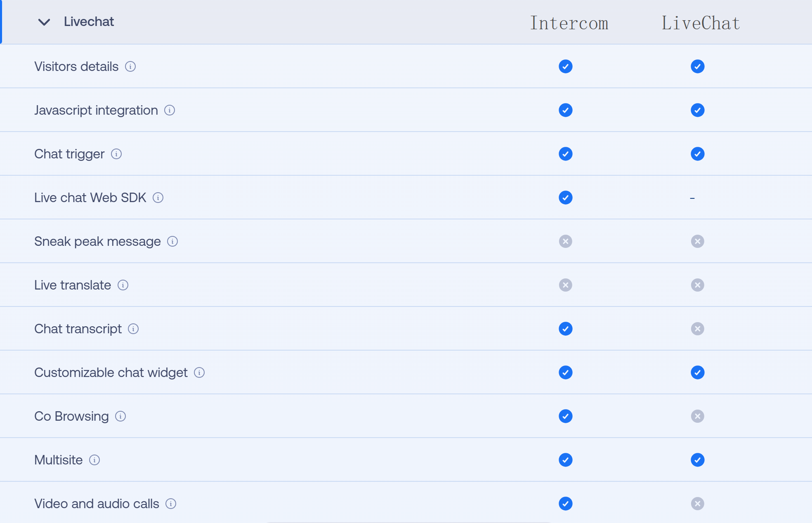Select the Live chat Web SDK label
The height and width of the screenshot is (523, 812).
tap(90, 198)
